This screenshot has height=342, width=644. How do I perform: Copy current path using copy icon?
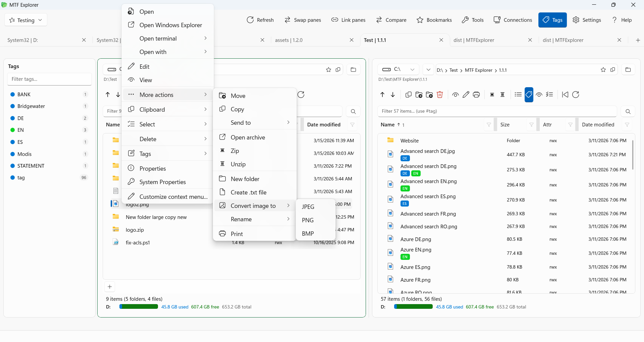pyautogui.click(x=613, y=70)
